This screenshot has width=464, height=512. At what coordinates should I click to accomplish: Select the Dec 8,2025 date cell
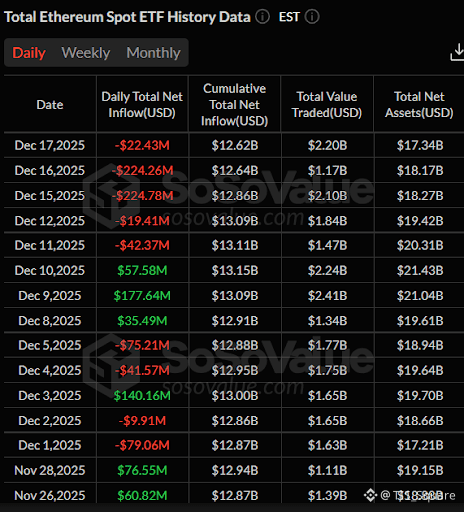(x=50, y=321)
